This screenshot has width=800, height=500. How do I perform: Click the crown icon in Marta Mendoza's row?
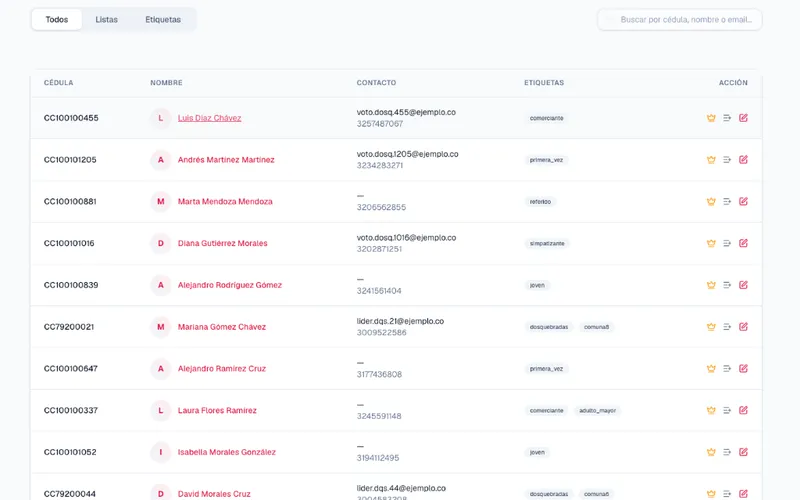(711, 202)
